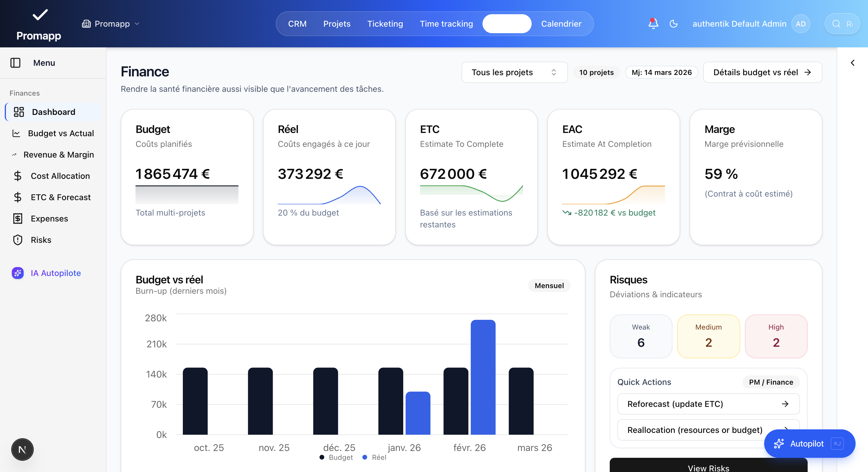Click the Marge 59 % value
The height and width of the screenshot is (472, 868).
721,174
